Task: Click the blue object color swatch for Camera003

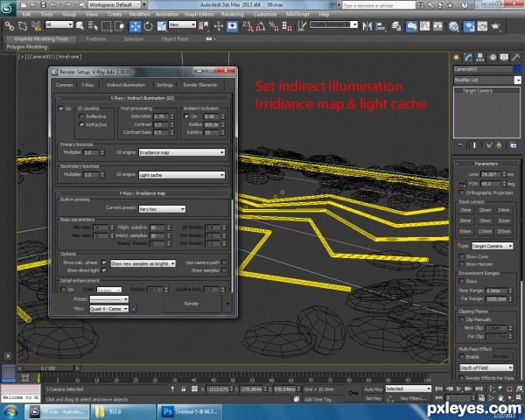Action: (518, 69)
